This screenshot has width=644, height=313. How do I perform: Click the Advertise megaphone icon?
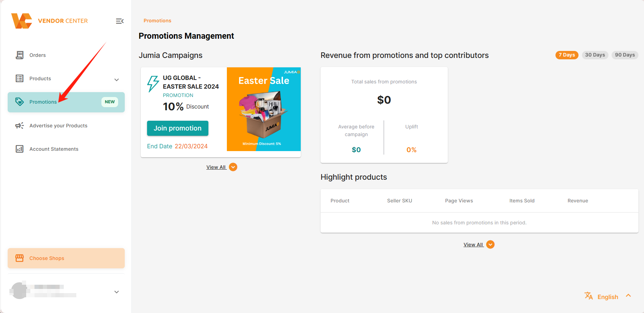coord(20,126)
